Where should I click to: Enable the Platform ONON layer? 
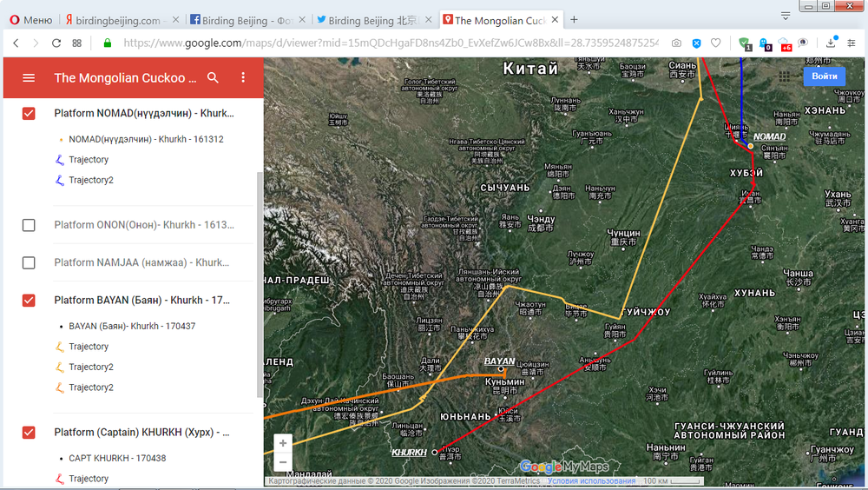pyautogui.click(x=29, y=225)
